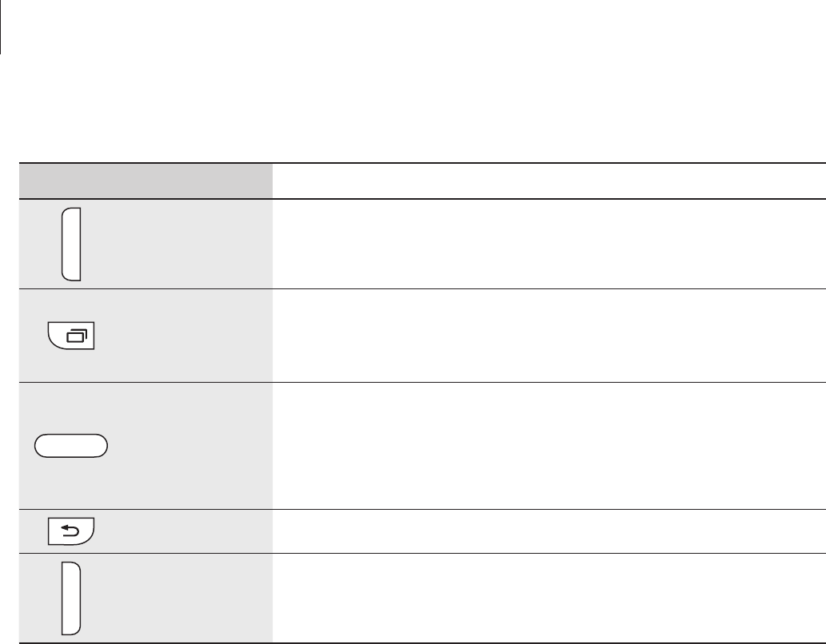Select the oval Home key icon

pyautogui.click(x=71, y=446)
